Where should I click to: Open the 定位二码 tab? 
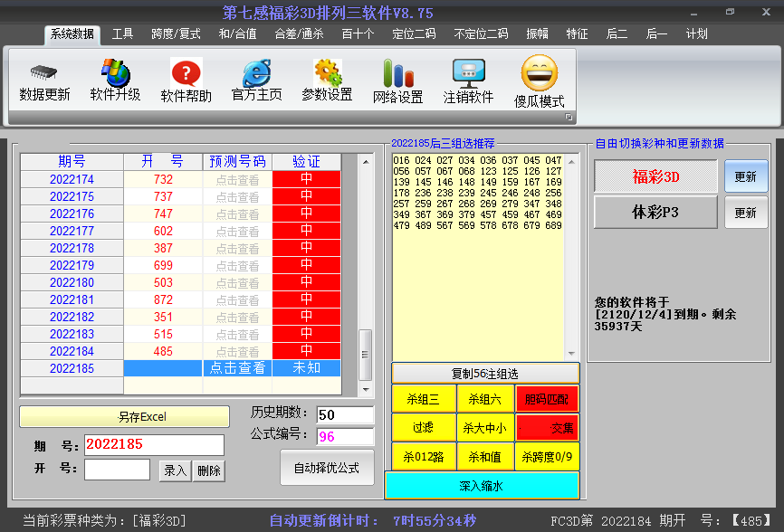coord(414,34)
